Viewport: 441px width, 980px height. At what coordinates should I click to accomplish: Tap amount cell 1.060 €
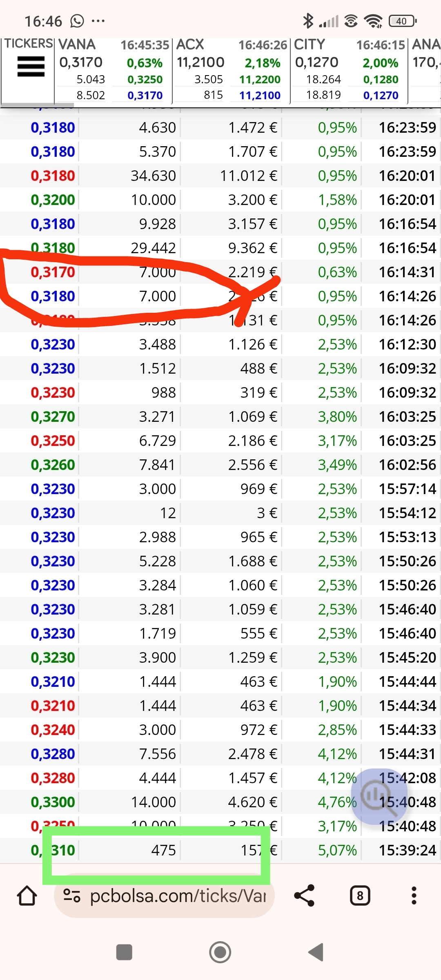click(253, 585)
